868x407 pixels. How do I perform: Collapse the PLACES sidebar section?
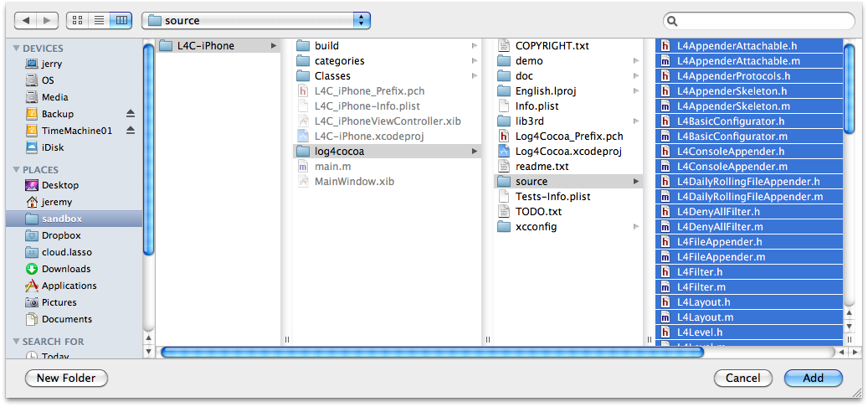click(x=16, y=170)
